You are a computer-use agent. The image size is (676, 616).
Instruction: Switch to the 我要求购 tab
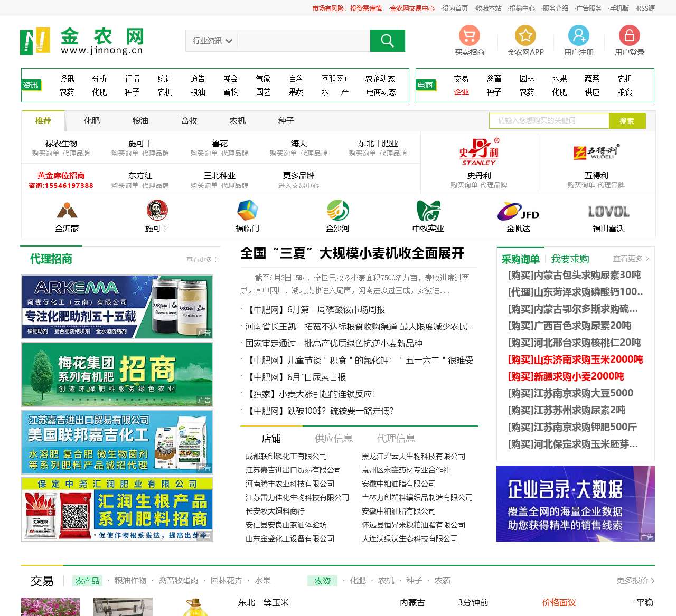(x=570, y=259)
